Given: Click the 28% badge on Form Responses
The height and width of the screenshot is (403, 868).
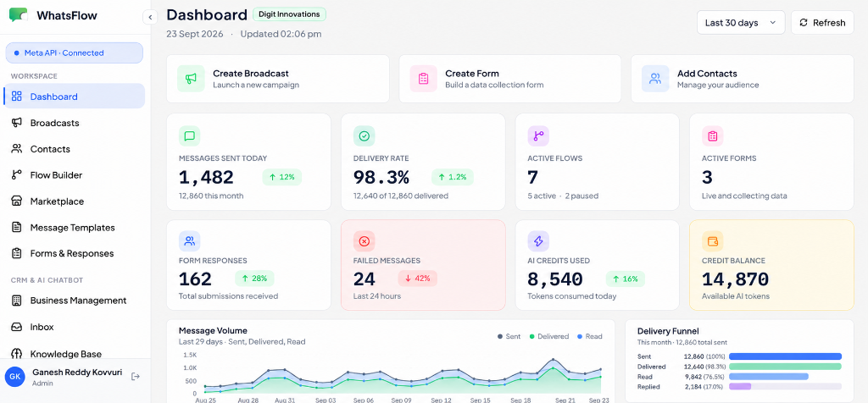Looking at the screenshot, I should coord(254,278).
